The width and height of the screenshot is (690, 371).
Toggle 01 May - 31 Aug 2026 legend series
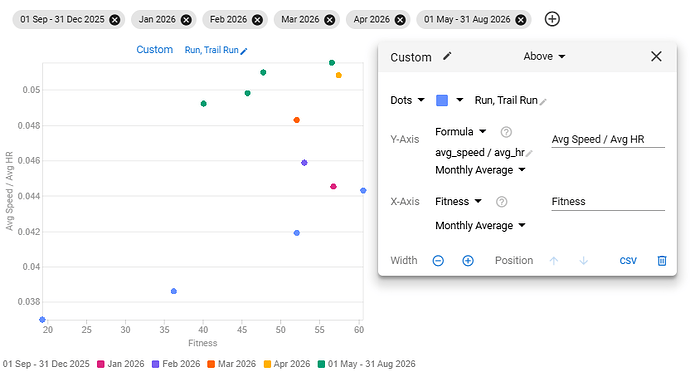click(x=367, y=364)
